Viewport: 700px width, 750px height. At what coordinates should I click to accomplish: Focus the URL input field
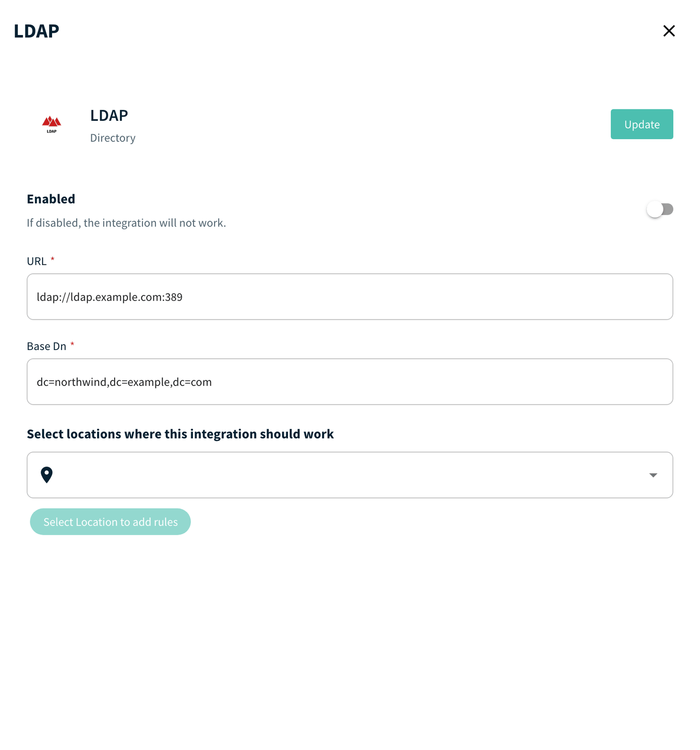coord(350,297)
